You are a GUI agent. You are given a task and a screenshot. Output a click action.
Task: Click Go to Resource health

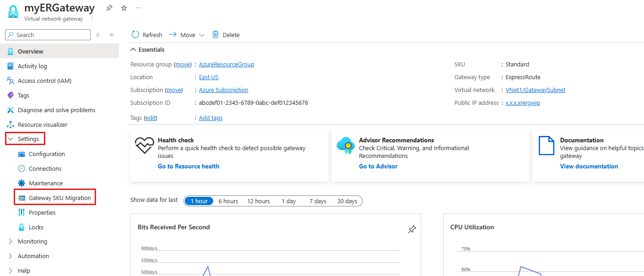click(x=188, y=166)
